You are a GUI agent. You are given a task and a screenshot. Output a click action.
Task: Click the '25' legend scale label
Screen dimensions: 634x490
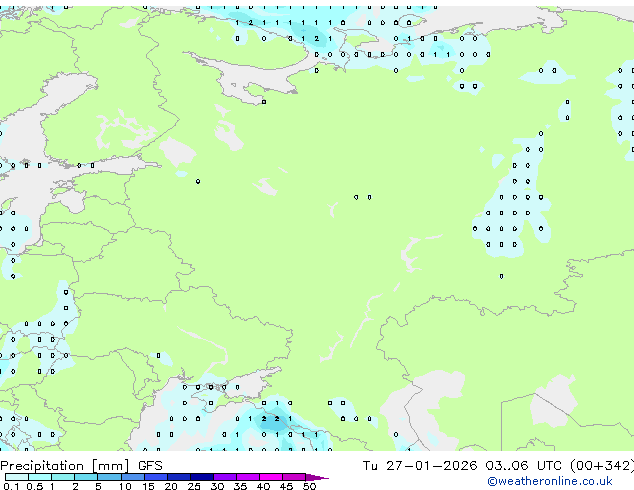[194, 486]
